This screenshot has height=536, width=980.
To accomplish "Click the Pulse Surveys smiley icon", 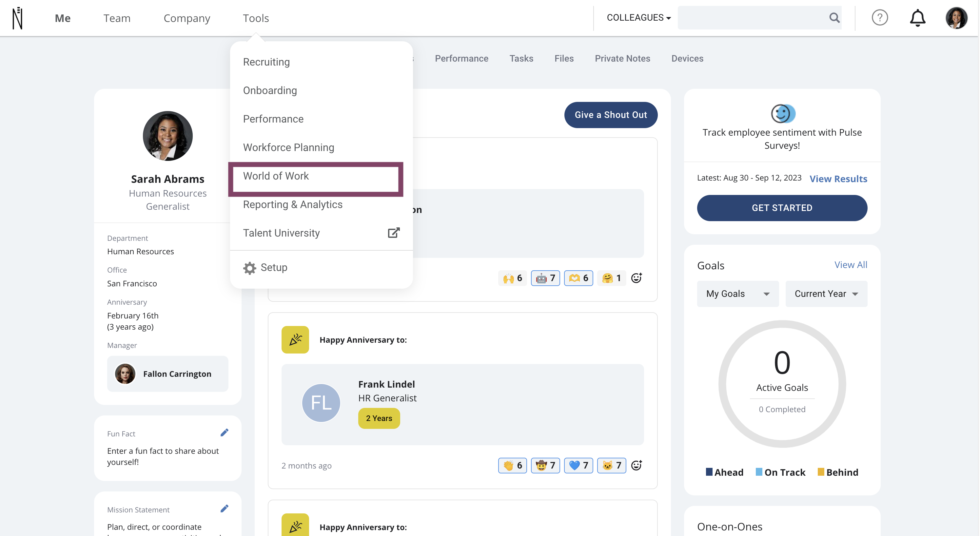I will click(x=783, y=114).
